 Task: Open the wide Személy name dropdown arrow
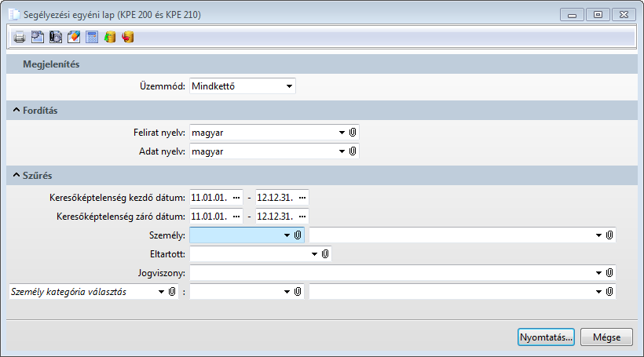pos(598,235)
